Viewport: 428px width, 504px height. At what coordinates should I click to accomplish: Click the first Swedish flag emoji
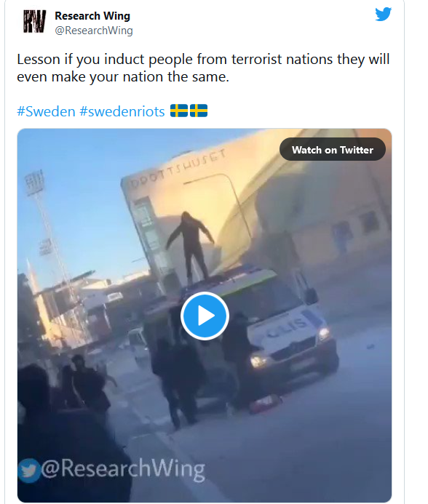tap(179, 111)
